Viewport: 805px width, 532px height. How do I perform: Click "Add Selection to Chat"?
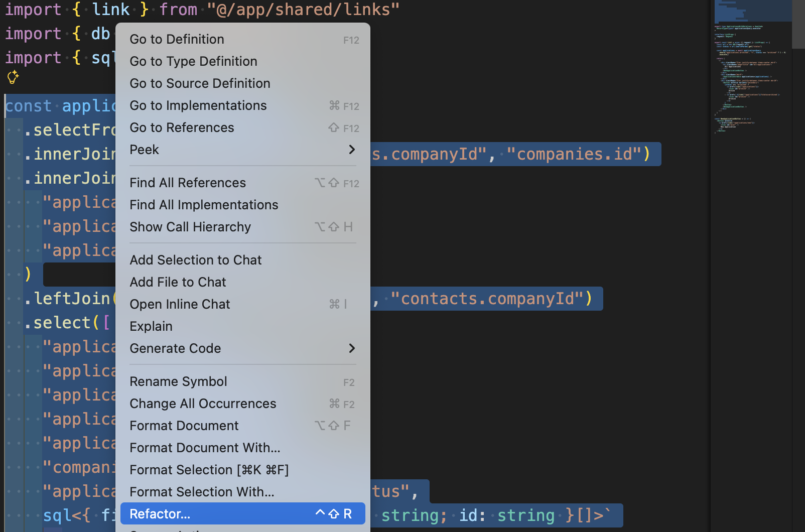(196, 260)
